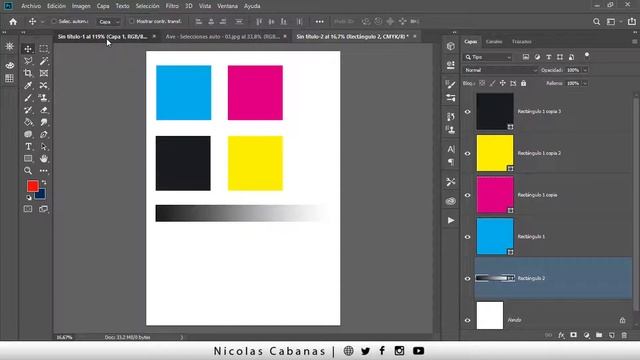Open the Layers panel menu icon
640x360 pixels.
[x=634, y=42]
